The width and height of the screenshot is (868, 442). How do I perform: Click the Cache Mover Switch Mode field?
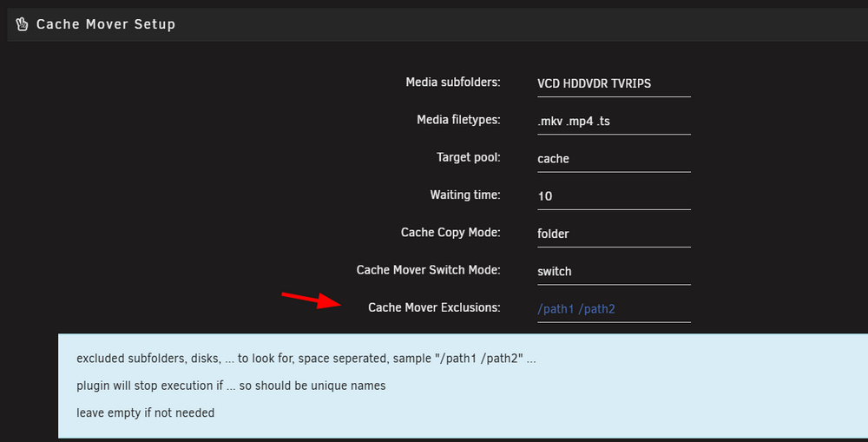(614, 272)
